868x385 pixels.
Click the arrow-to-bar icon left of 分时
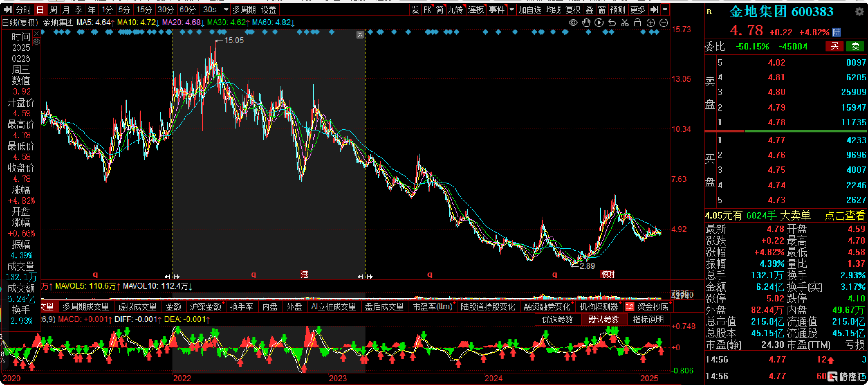(7, 9)
